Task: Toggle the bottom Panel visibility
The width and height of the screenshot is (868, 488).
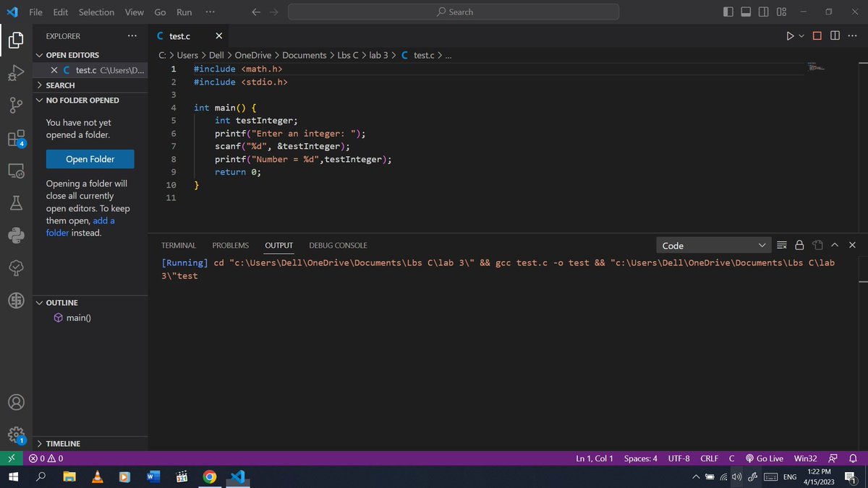Action: (x=746, y=12)
